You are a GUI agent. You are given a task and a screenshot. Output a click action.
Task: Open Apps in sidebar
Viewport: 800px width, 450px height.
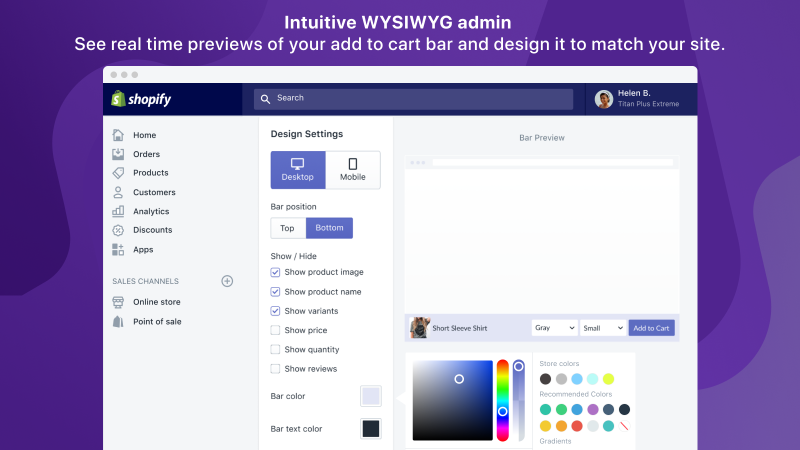coord(143,249)
